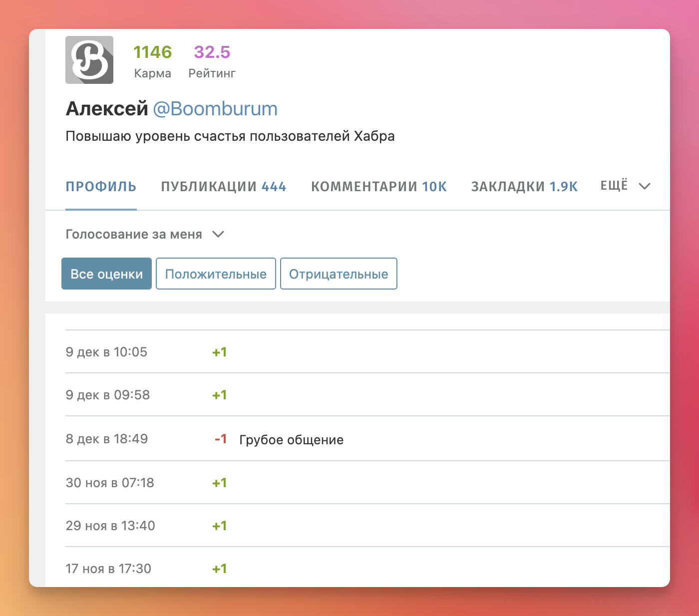
Task: Expand the Голосование за меня dropdown
Action: (x=145, y=234)
